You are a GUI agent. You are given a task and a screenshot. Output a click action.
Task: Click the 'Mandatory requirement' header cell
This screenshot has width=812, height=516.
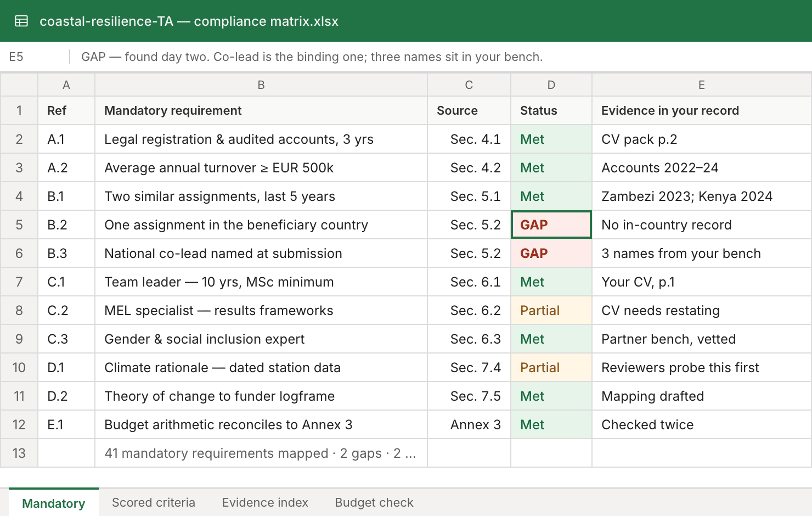261,110
